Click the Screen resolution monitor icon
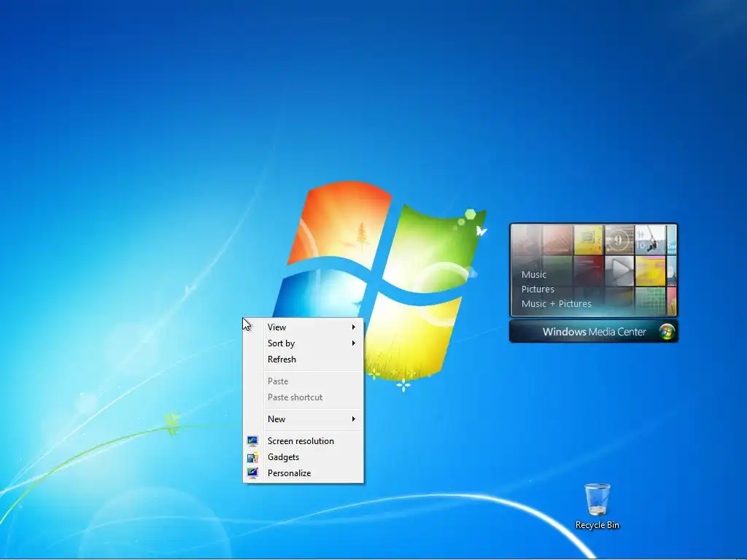 252,441
